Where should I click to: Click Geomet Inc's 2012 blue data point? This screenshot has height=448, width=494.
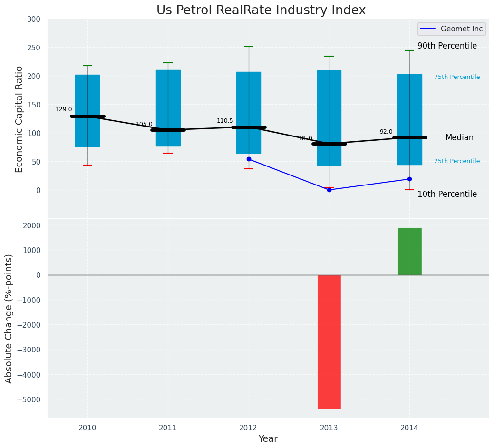tap(249, 159)
